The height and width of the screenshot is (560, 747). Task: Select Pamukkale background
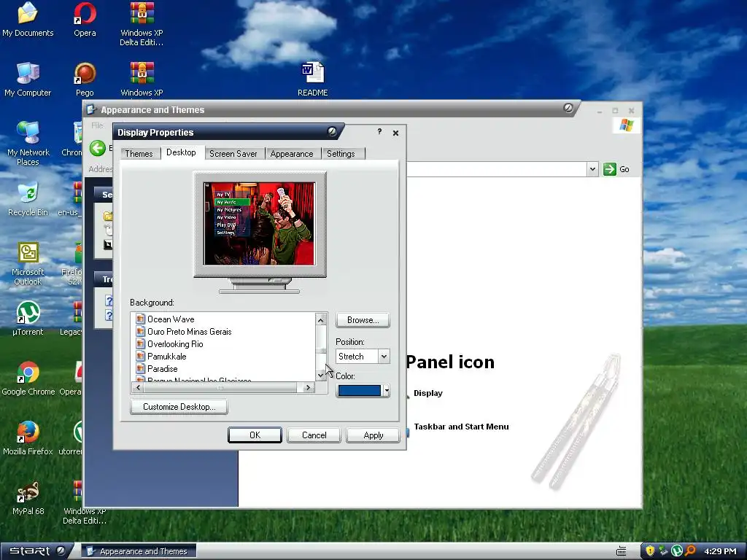(167, 356)
